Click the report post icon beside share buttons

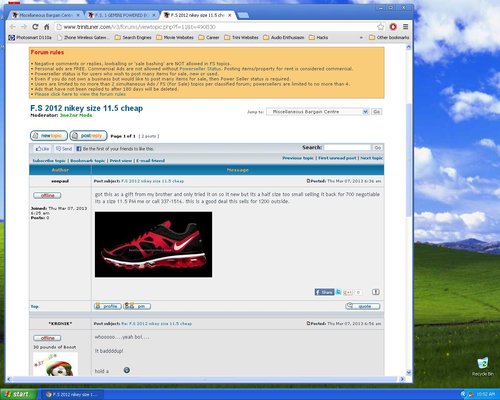pyautogui.click(x=376, y=292)
